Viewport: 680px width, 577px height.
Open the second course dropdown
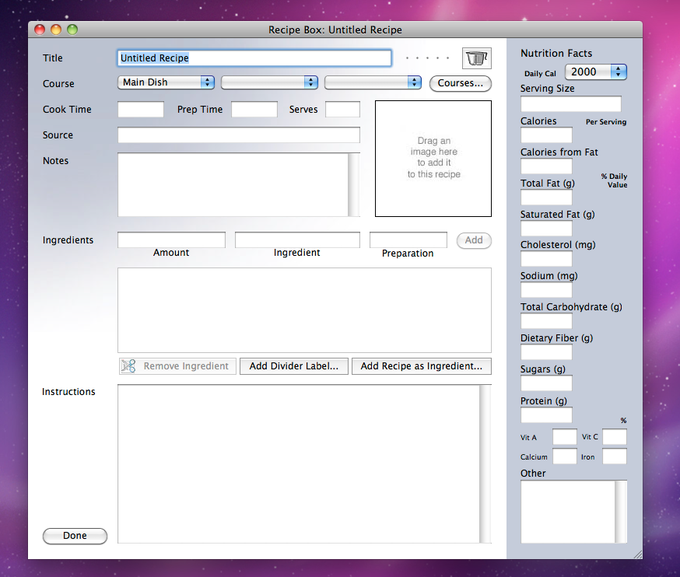tap(269, 82)
